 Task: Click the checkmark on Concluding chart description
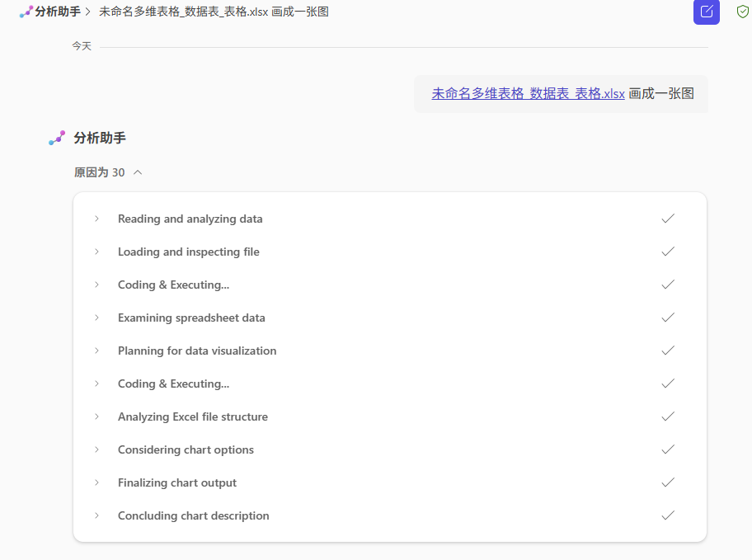click(x=668, y=515)
